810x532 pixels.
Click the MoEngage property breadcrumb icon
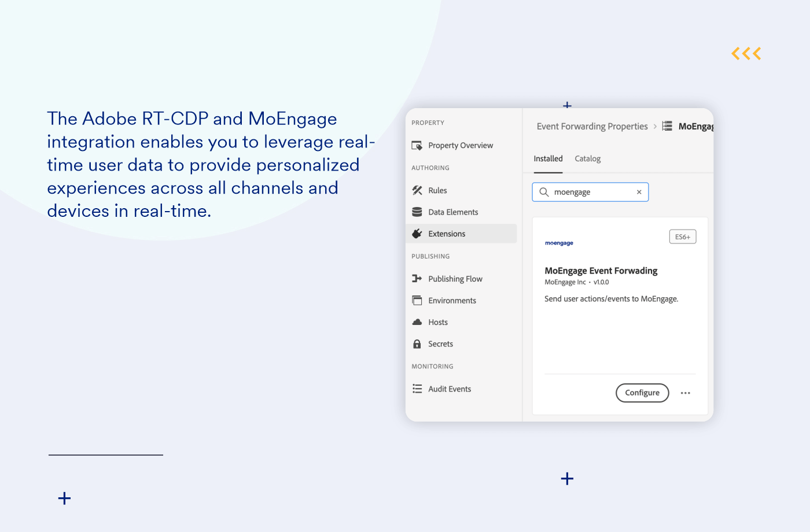point(667,126)
